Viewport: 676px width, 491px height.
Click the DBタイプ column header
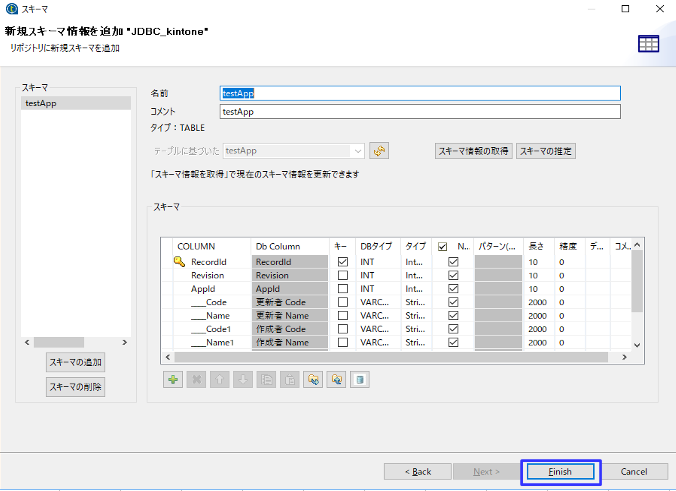pos(378,246)
